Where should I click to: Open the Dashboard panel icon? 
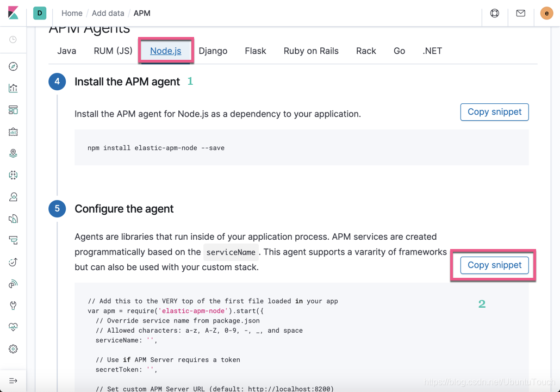(14, 109)
